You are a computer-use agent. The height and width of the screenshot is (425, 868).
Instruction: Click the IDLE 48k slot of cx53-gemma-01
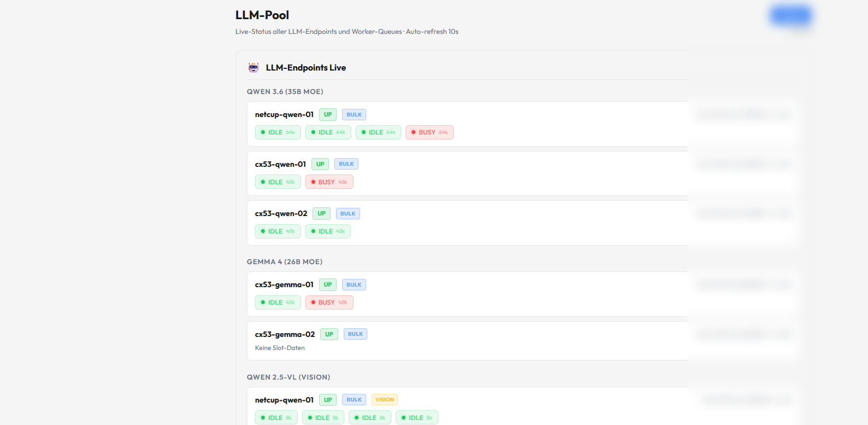278,302
